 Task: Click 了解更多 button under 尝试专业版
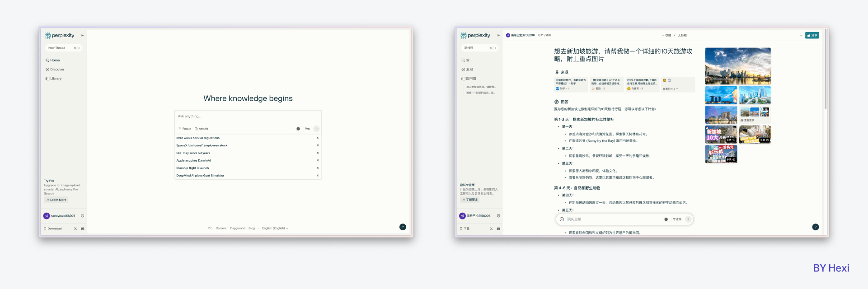pos(470,200)
